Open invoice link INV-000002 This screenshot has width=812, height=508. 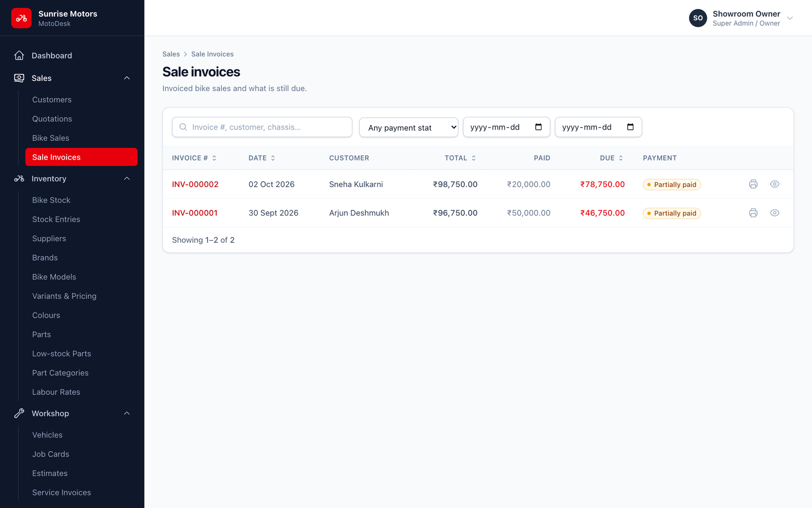pyautogui.click(x=195, y=184)
